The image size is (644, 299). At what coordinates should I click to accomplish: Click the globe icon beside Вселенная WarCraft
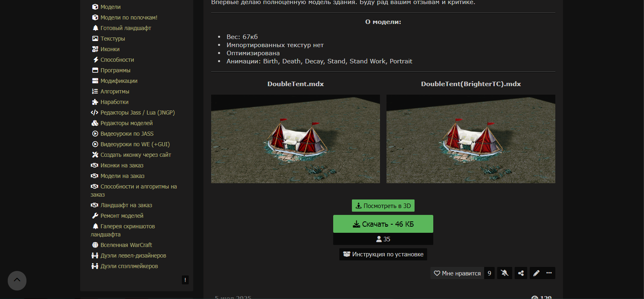[x=95, y=245]
